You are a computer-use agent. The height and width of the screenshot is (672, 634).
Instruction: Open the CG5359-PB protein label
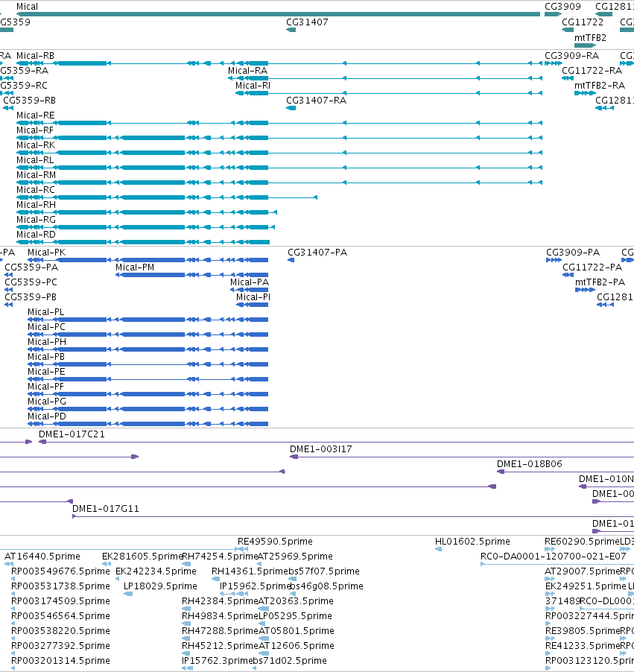(x=31, y=297)
